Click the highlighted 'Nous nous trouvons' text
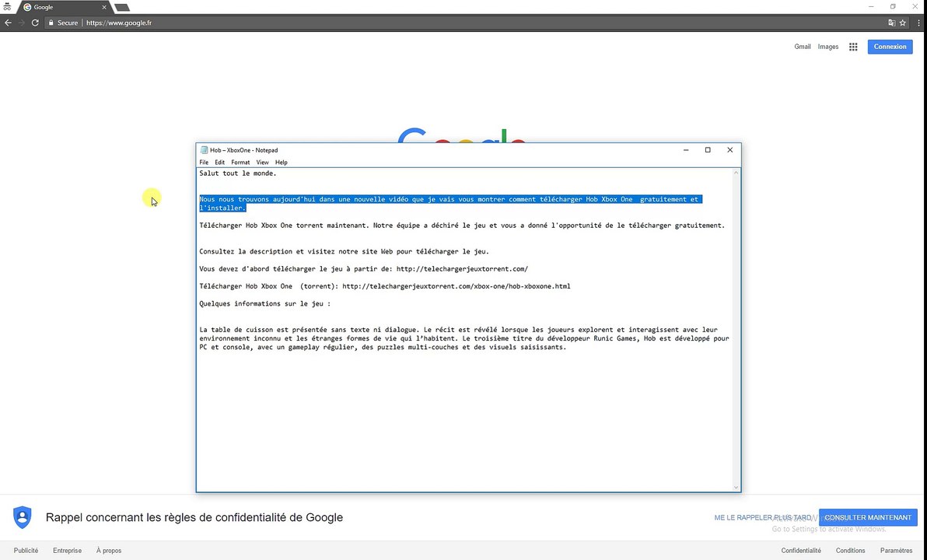 click(450, 204)
